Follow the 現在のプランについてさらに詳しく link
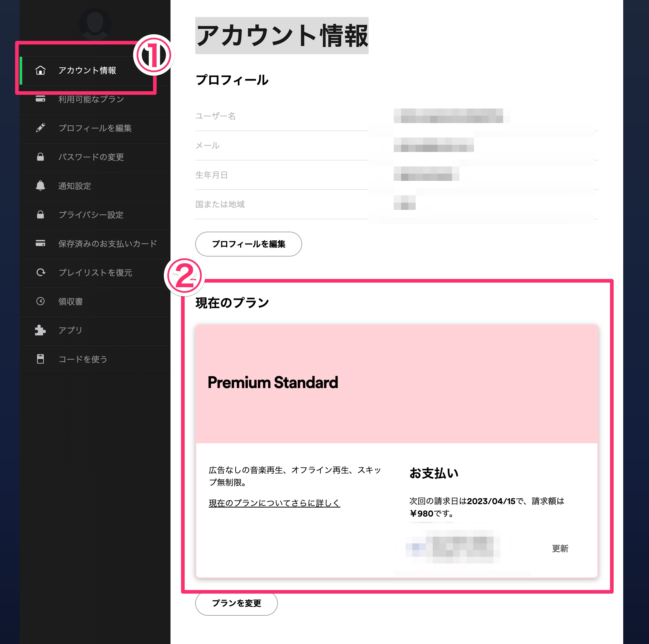The width and height of the screenshot is (649, 644). point(274,503)
